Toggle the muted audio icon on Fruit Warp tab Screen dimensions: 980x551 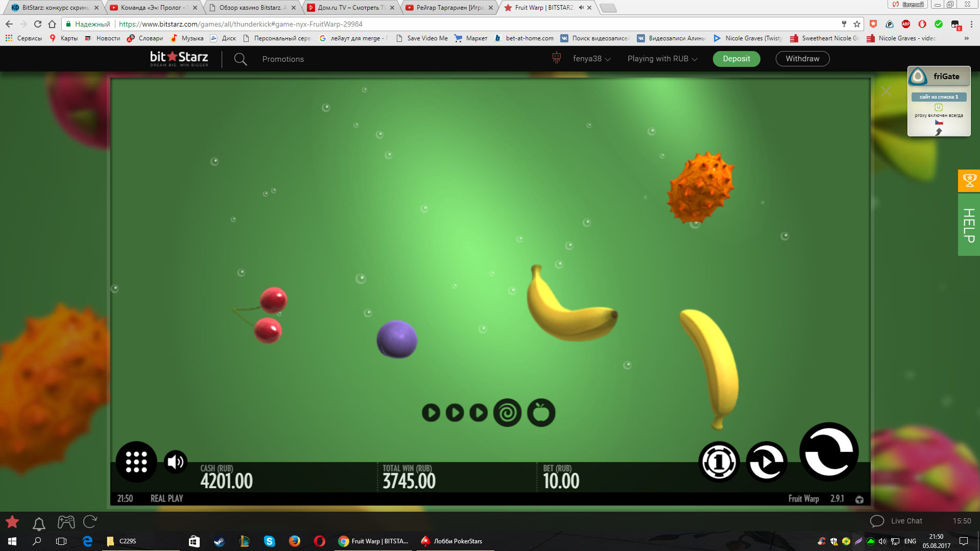pyautogui.click(x=581, y=8)
